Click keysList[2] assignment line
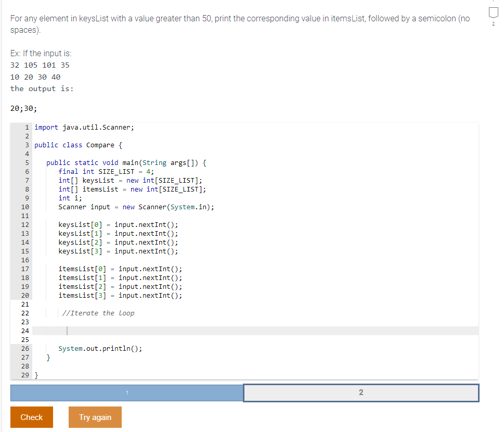Viewport: 504px width, 432px height. click(x=118, y=243)
